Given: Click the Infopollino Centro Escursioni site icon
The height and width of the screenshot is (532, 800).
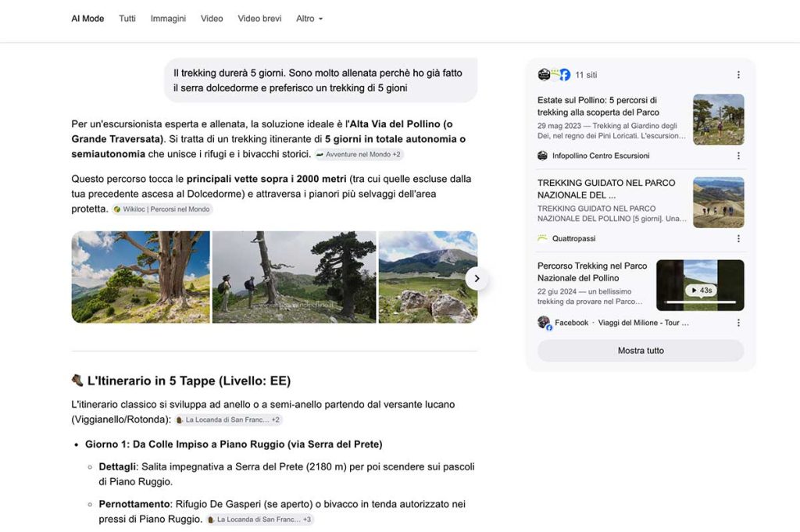Looking at the screenshot, I should click(542, 155).
